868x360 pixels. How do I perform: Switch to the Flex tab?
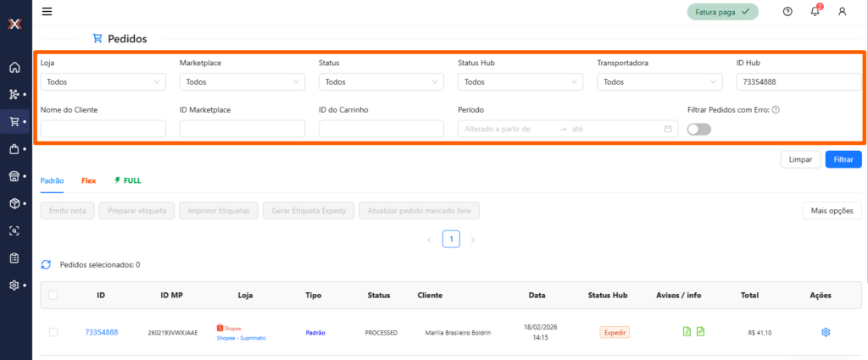tap(88, 180)
